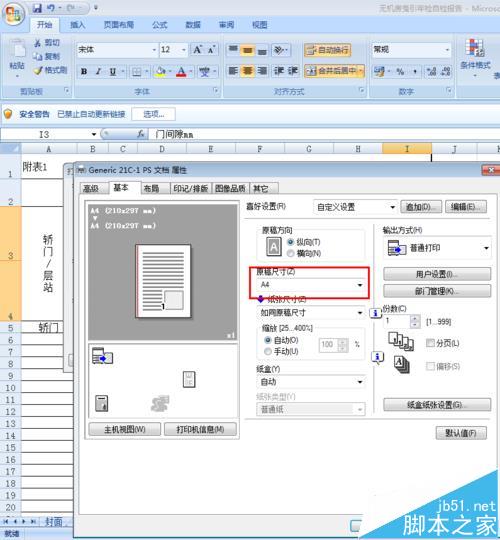Apply fill color bucket
The height and width of the screenshot is (540, 500).
pos(160,71)
